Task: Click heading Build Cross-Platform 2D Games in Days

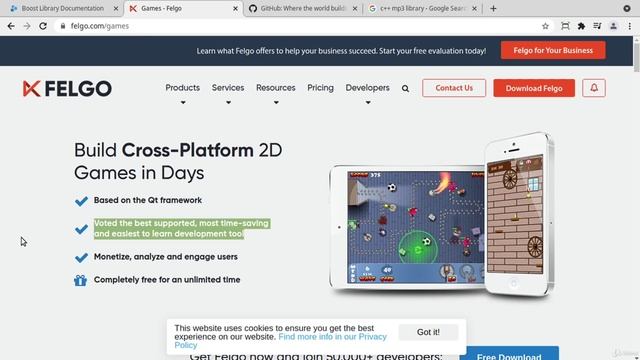Action: click(178, 161)
